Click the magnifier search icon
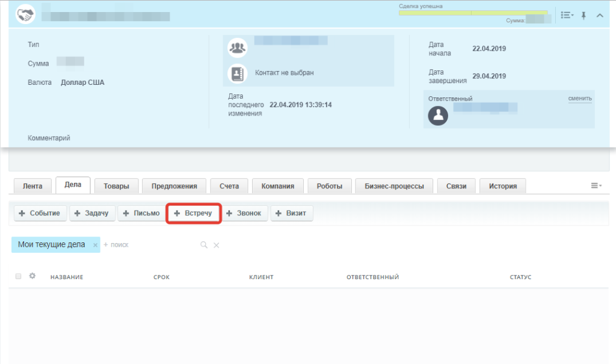616x364 pixels. click(x=204, y=245)
